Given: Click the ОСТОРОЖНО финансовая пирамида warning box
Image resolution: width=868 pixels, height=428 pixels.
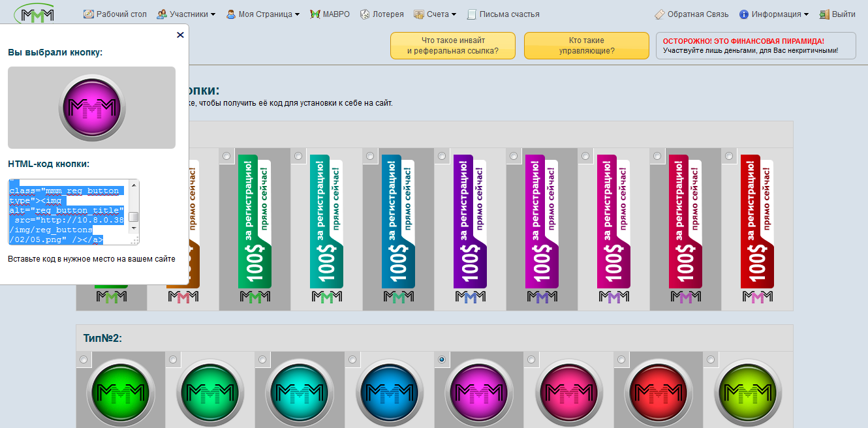Looking at the screenshot, I should 756,46.
